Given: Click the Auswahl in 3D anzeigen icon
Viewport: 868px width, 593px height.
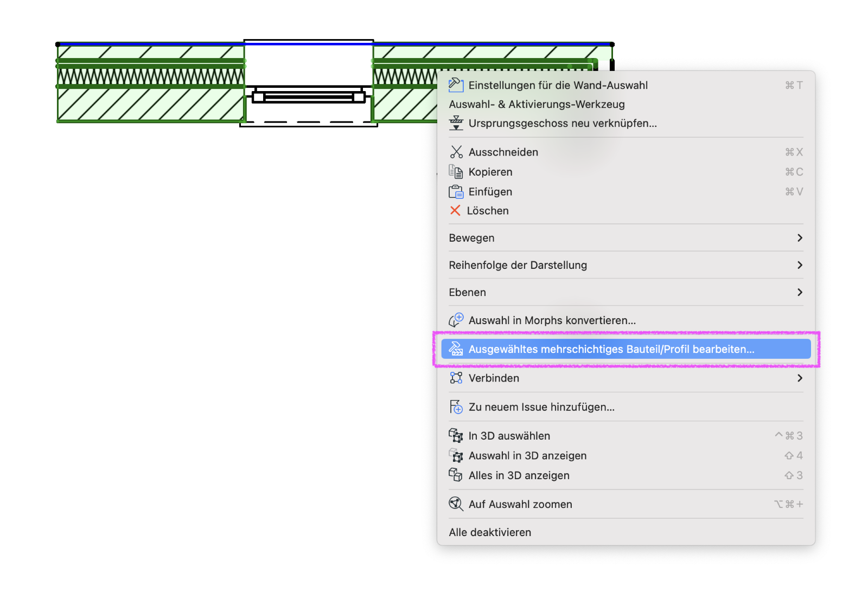Looking at the screenshot, I should 456,455.
